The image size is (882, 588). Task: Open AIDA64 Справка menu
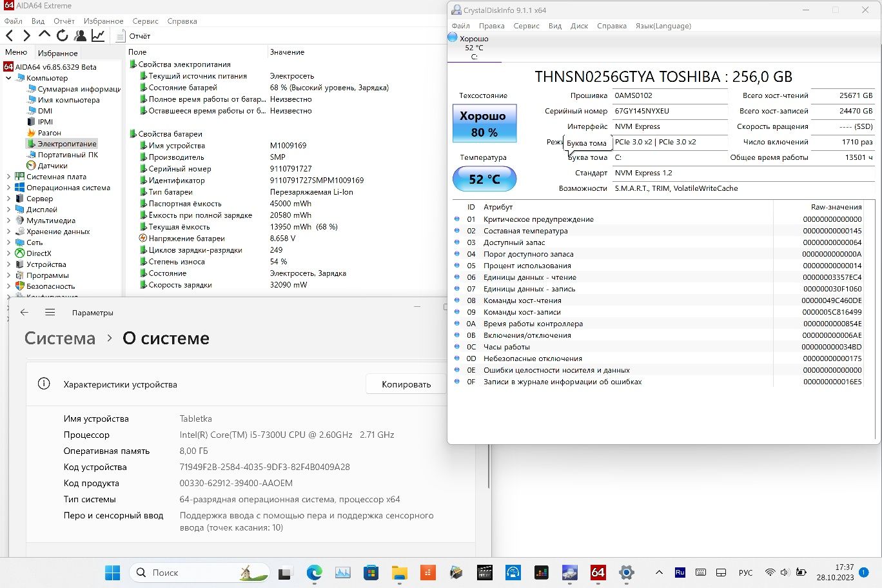(x=182, y=21)
